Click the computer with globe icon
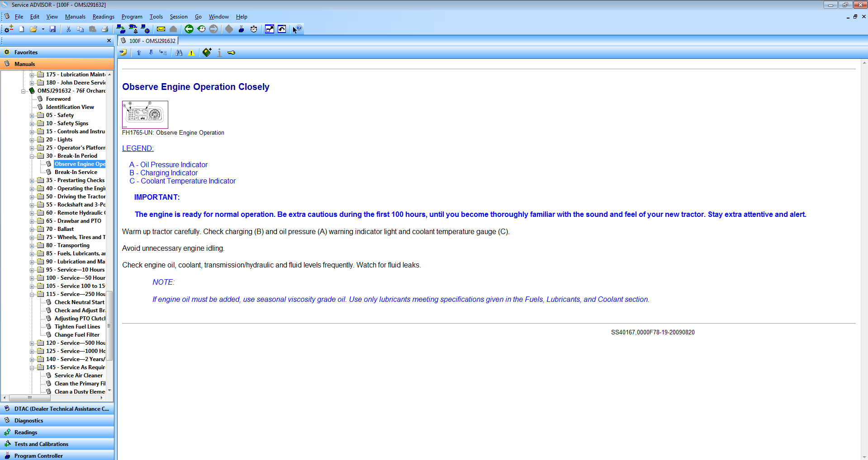The image size is (868, 460). point(145,29)
